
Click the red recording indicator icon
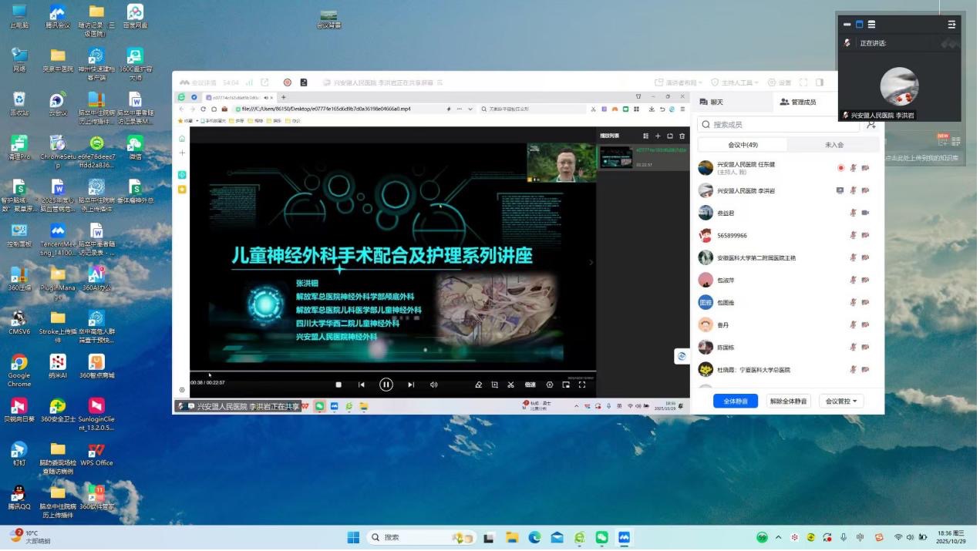[x=287, y=82]
